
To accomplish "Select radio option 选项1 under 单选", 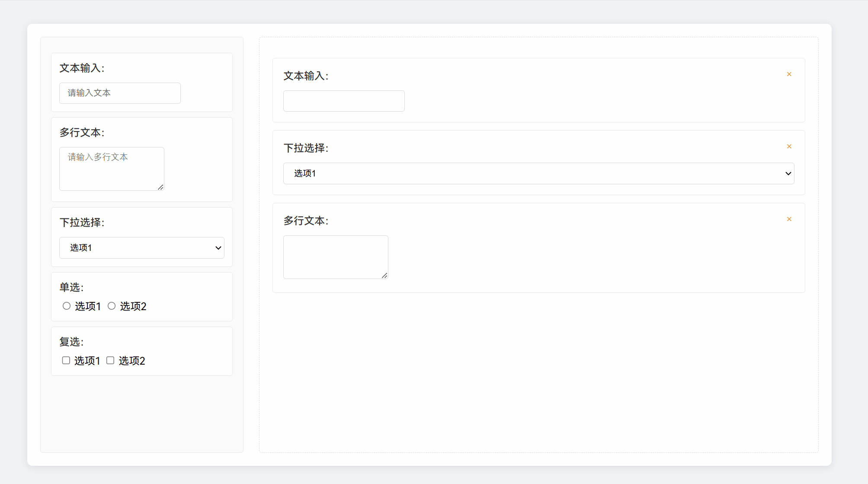I will coord(67,306).
